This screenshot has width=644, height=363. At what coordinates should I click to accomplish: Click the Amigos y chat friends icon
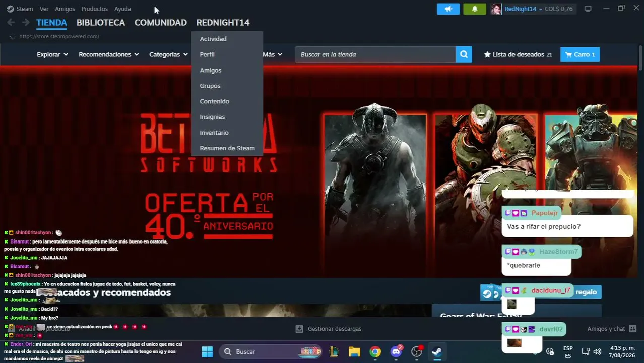coord(633,329)
